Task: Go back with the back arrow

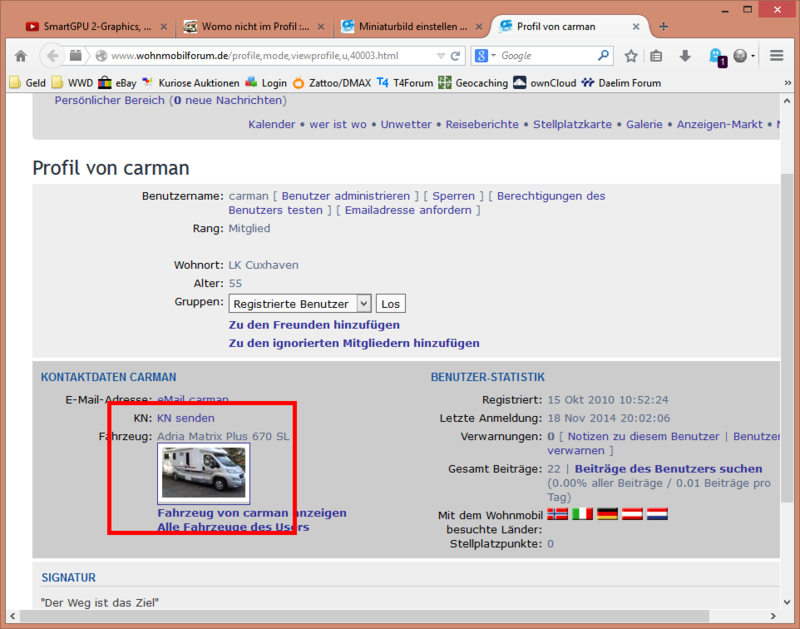Action: tap(52, 56)
